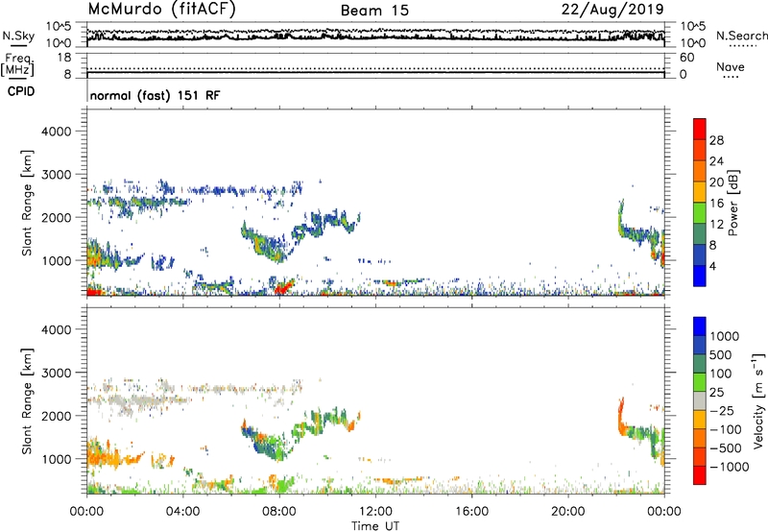
Task: Click velocity panel Slant Range [km] label
Action: click(27, 401)
